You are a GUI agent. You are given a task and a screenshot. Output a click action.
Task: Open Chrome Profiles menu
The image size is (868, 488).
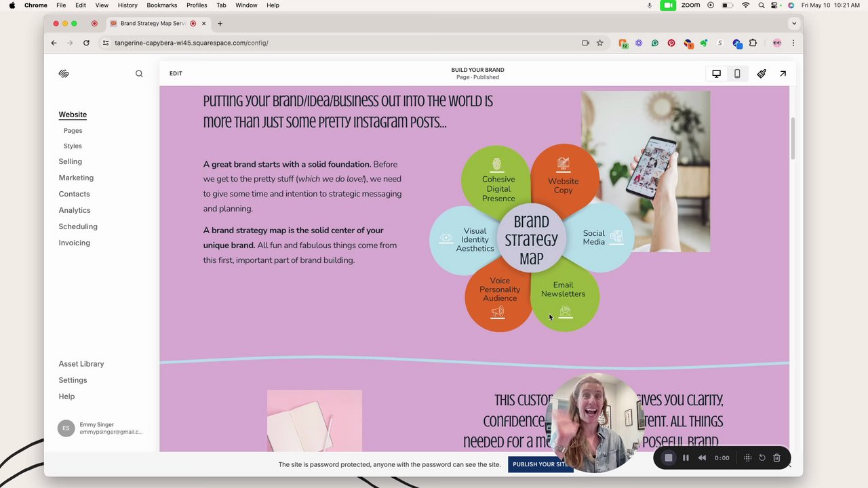click(197, 5)
